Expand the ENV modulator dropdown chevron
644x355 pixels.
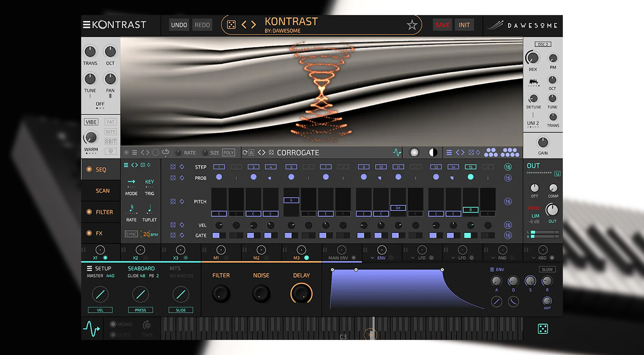point(372,258)
